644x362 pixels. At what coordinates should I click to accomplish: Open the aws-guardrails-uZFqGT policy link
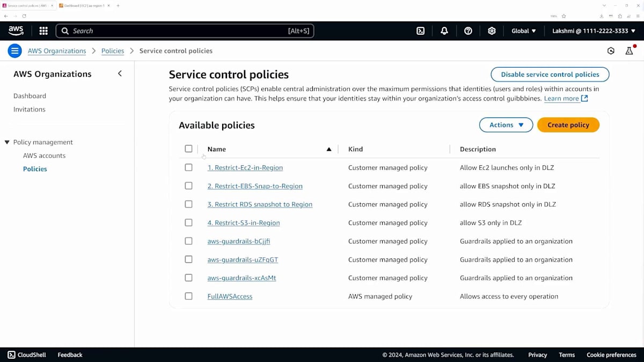243,260
